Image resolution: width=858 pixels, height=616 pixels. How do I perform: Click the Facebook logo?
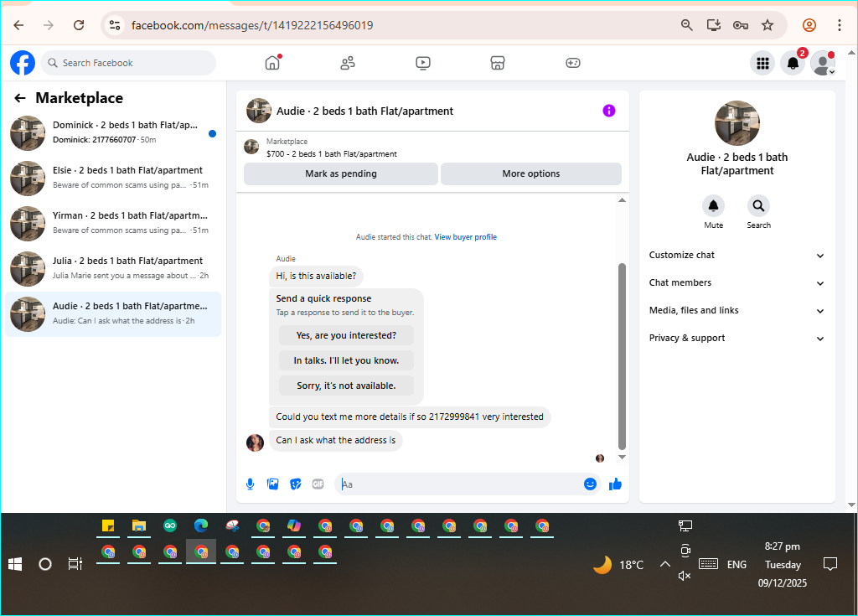[23, 63]
